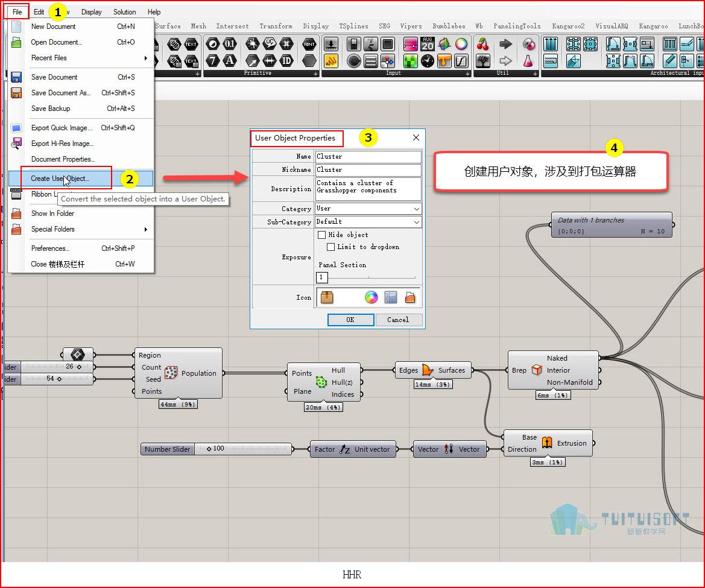Select the green checkered Image Sampler icon
The image size is (705, 588).
pyautogui.click(x=410, y=60)
